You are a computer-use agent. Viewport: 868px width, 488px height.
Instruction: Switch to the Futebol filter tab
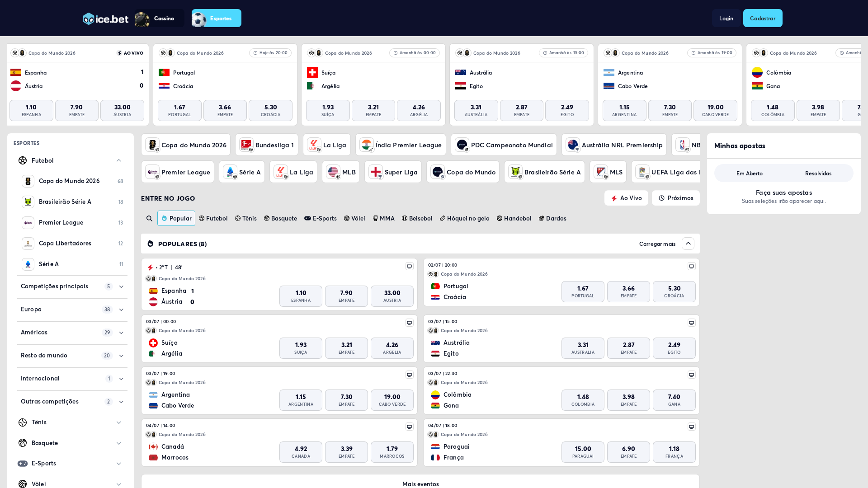pyautogui.click(x=213, y=218)
